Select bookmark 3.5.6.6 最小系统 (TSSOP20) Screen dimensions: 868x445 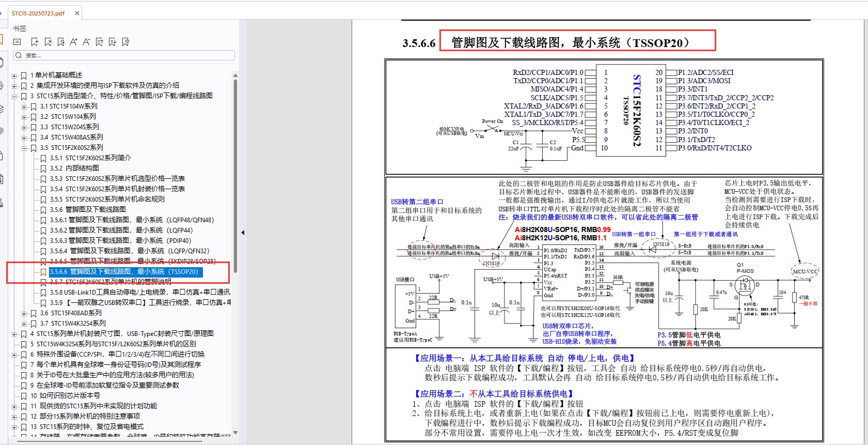124,272
